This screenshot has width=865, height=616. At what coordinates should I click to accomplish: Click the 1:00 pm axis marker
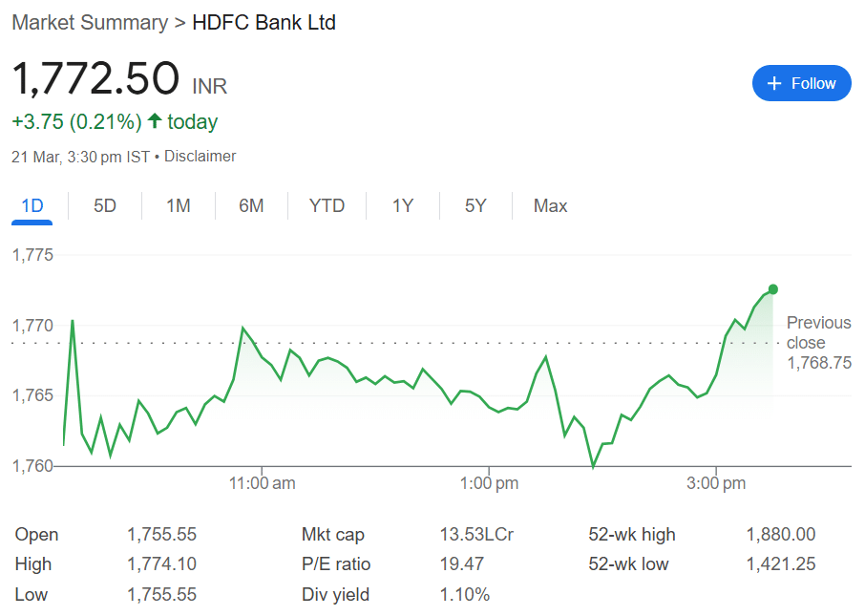tap(490, 483)
